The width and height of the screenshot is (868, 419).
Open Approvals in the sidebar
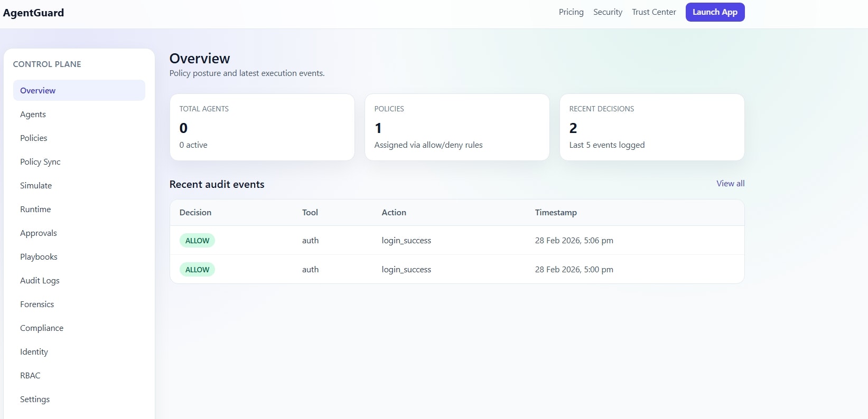click(39, 233)
